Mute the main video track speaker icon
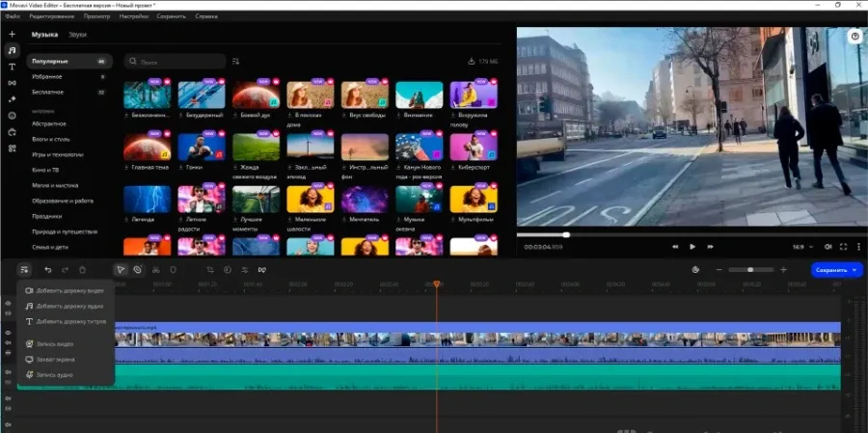This screenshot has height=433, width=868. [9, 342]
